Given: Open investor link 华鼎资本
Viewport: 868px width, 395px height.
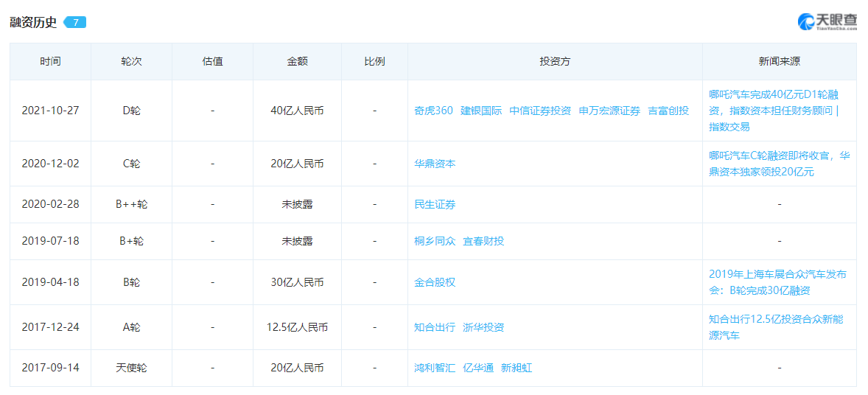Looking at the screenshot, I should click(435, 164).
